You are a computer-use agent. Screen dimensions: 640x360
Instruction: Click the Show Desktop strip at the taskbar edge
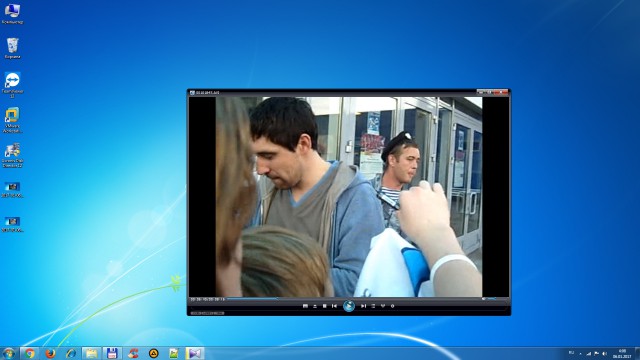(x=637, y=353)
